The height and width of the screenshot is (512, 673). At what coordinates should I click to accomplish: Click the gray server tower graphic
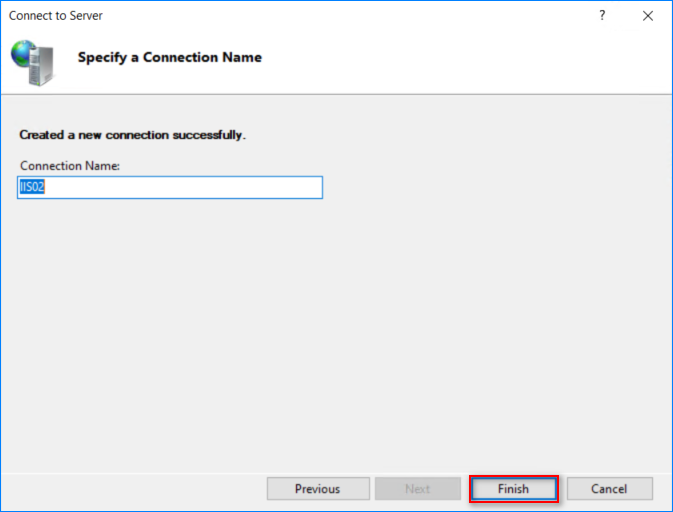coord(42,66)
